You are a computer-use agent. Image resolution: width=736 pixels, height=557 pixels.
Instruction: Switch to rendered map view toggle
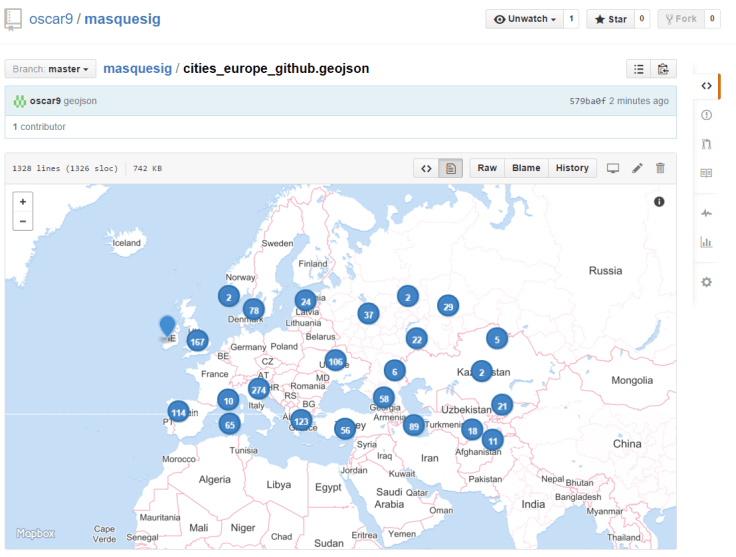(x=451, y=168)
